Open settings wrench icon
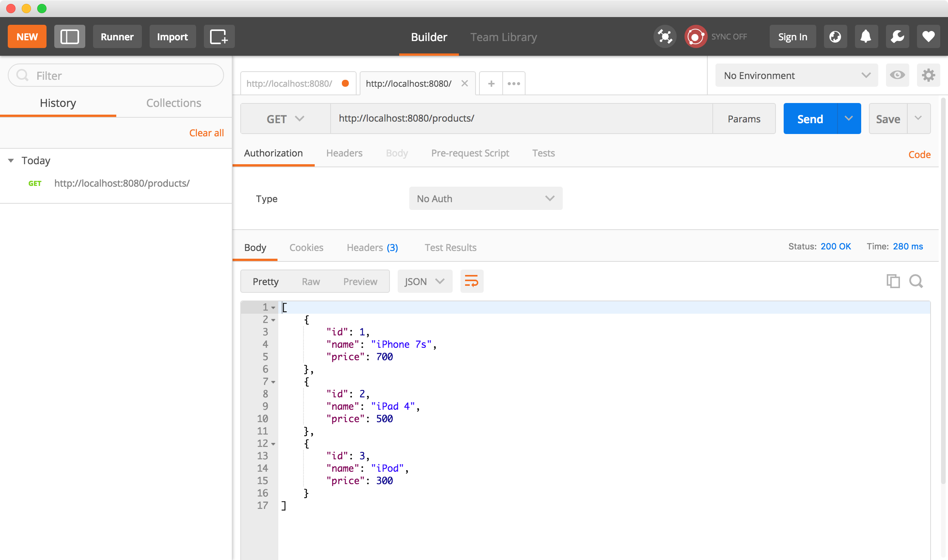 pos(897,37)
